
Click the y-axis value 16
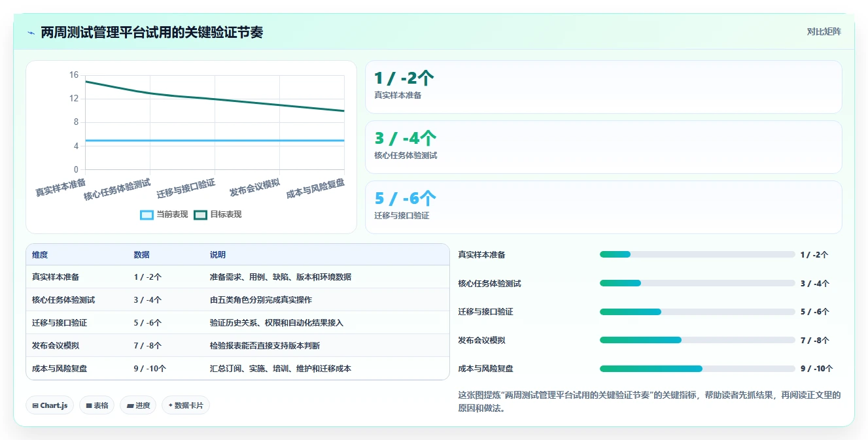point(74,75)
